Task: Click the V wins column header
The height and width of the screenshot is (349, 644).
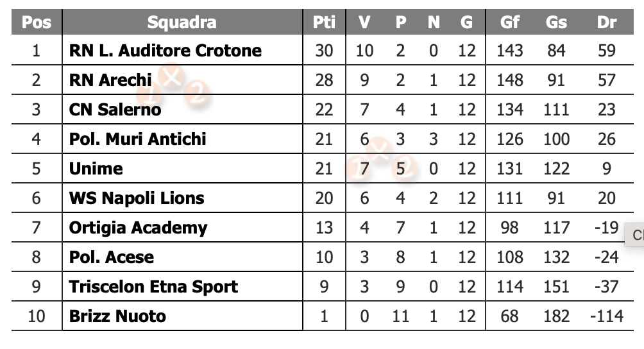Action: (x=364, y=22)
